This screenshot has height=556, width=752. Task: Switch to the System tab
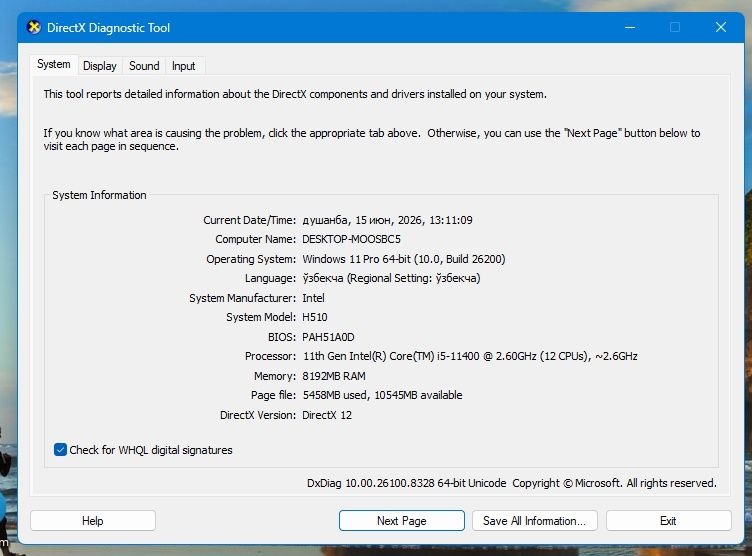[x=54, y=64]
